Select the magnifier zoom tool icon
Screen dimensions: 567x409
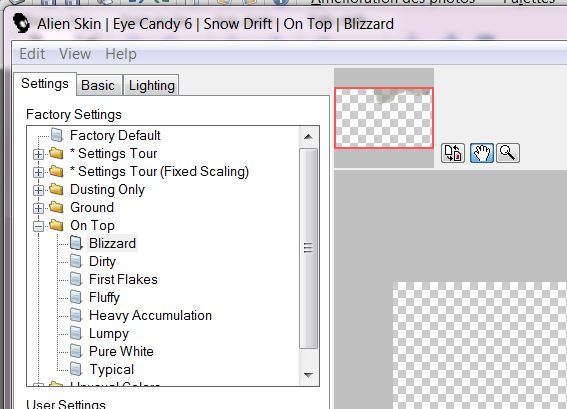[x=508, y=153]
